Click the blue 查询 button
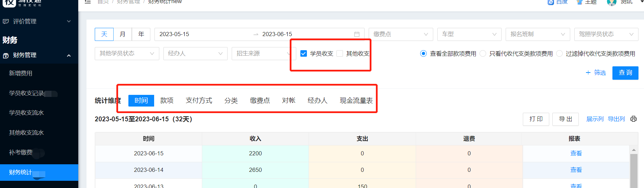644x188 pixels. click(x=625, y=73)
